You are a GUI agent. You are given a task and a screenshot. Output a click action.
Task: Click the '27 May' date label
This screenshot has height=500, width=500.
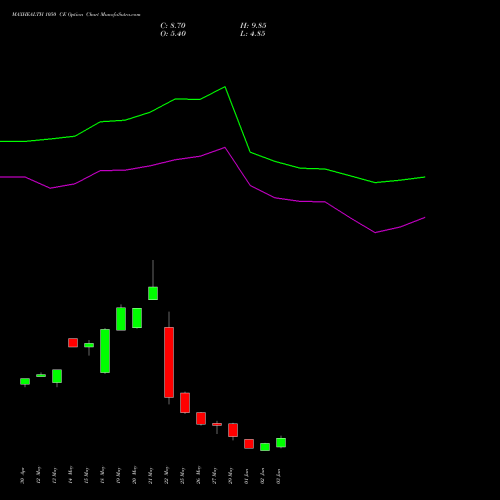coord(214,475)
